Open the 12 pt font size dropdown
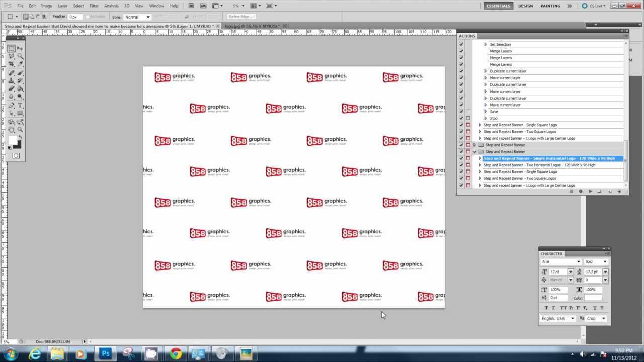This screenshot has height=362, width=644. (570, 271)
